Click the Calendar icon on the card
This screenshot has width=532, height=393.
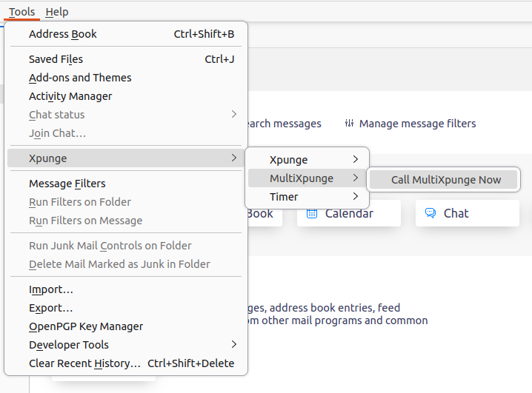(312, 213)
